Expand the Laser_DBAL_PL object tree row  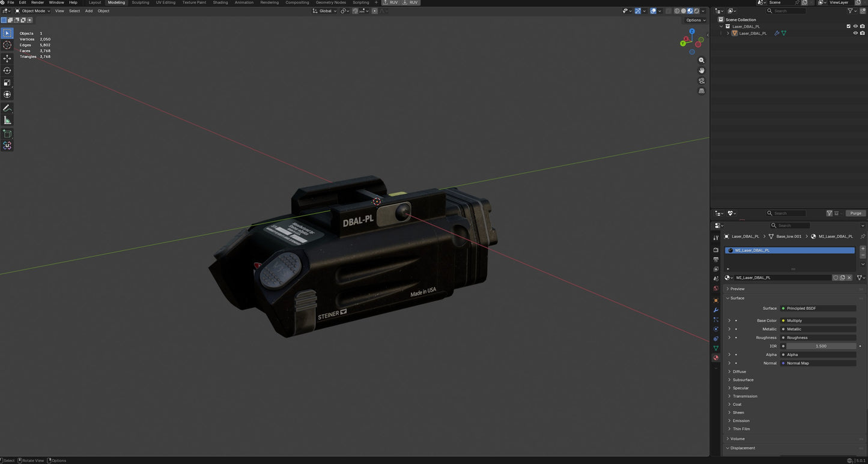(728, 33)
